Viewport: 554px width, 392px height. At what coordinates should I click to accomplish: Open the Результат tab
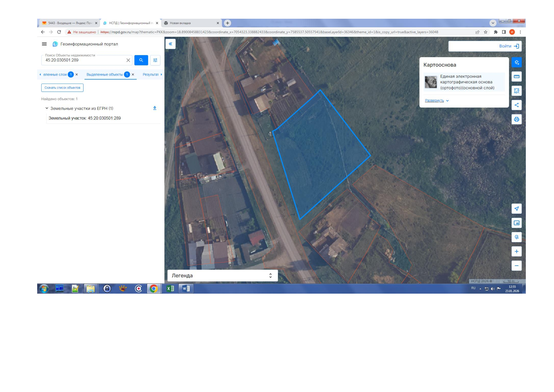(x=151, y=75)
